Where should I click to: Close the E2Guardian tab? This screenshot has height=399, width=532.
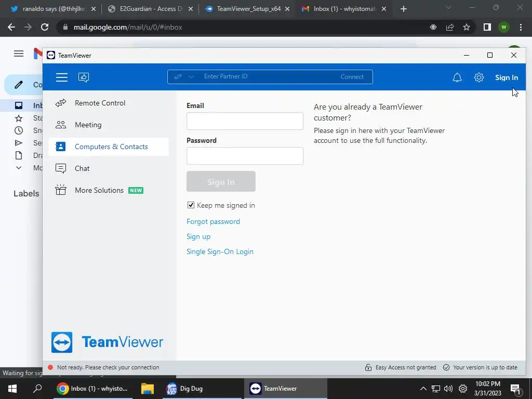pos(191,9)
